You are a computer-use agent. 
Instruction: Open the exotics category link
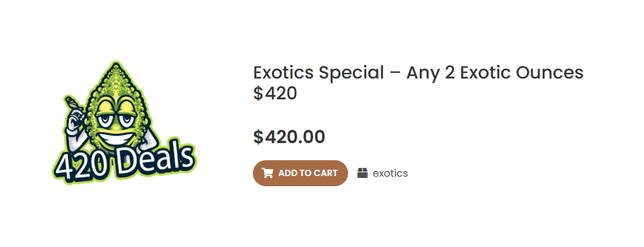click(390, 173)
